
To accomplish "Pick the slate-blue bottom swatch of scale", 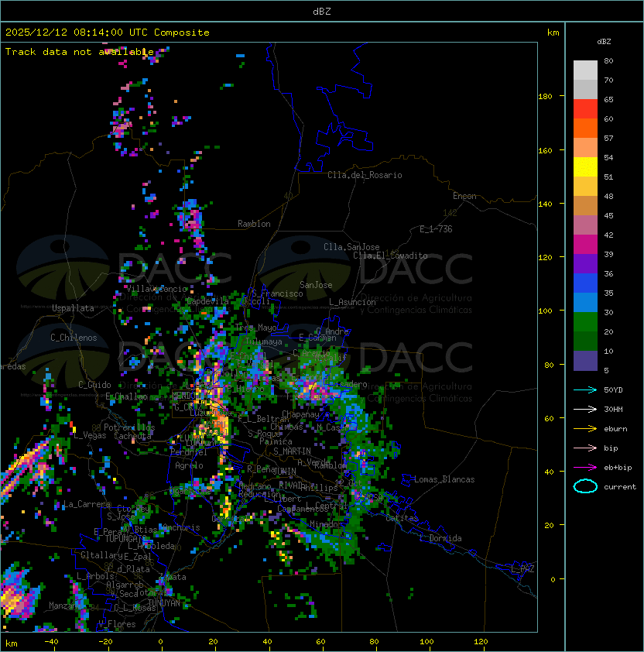I will 585,361.
